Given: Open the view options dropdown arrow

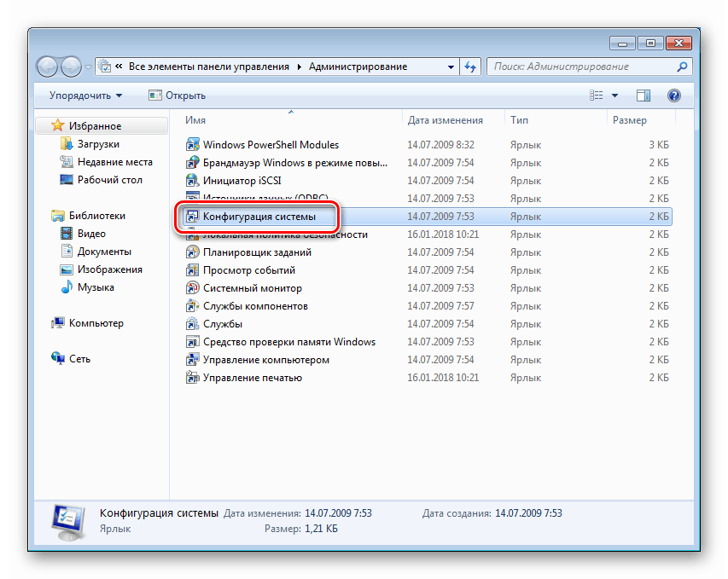Looking at the screenshot, I should click(x=614, y=96).
